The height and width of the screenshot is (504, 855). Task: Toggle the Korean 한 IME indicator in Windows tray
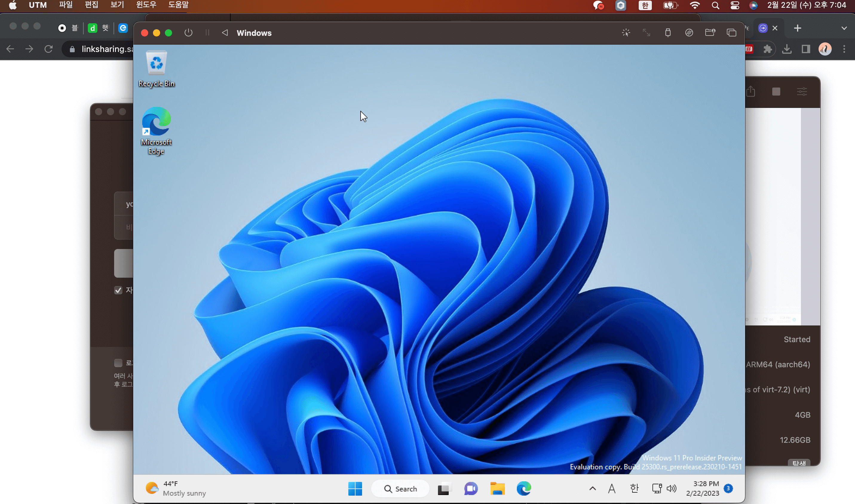coord(634,489)
